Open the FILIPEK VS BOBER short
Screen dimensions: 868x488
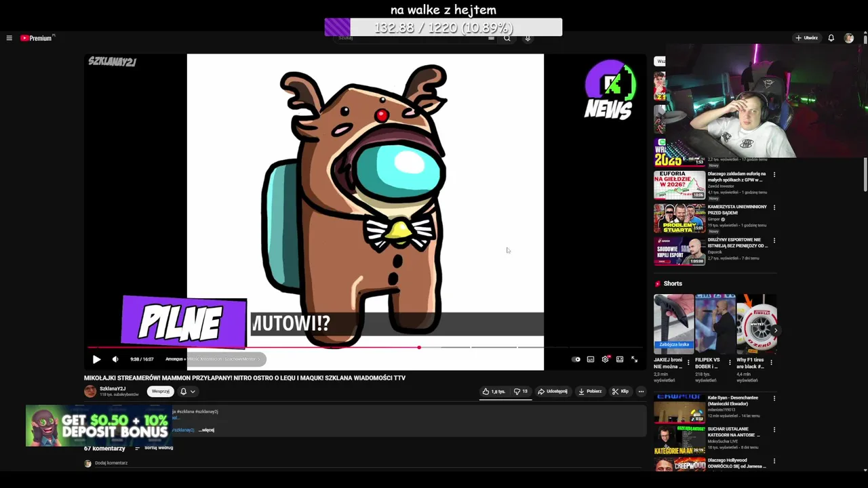715,324
